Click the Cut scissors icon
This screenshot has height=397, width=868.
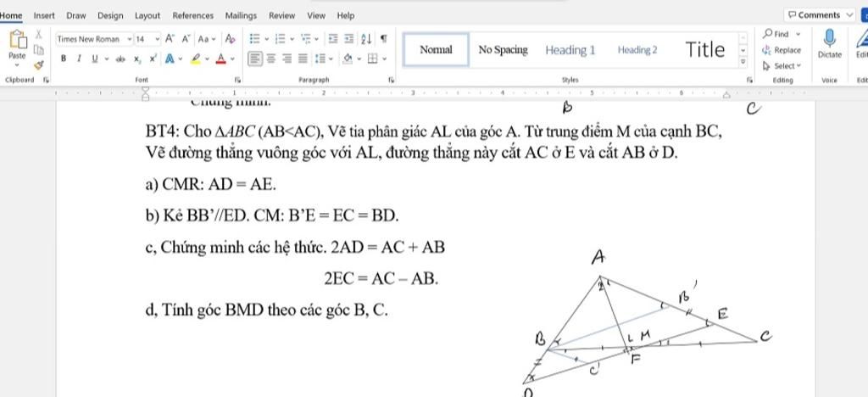(x=39, y=35)
